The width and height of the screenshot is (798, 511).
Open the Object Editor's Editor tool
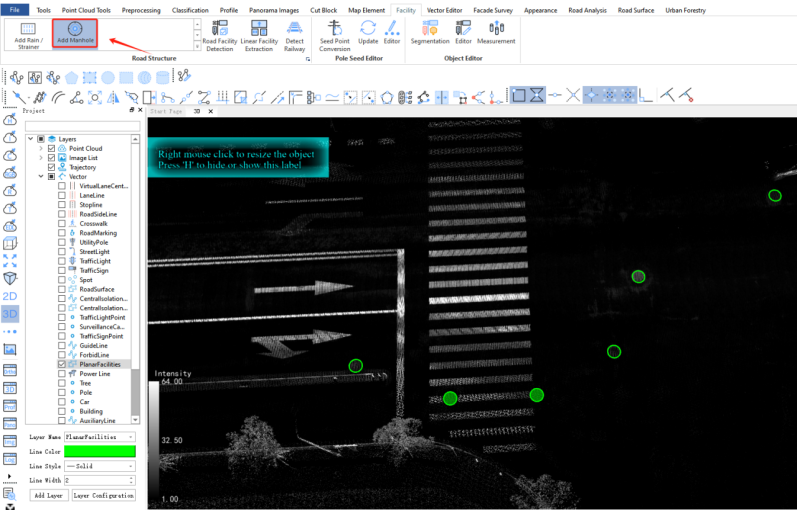coord(463,32)
